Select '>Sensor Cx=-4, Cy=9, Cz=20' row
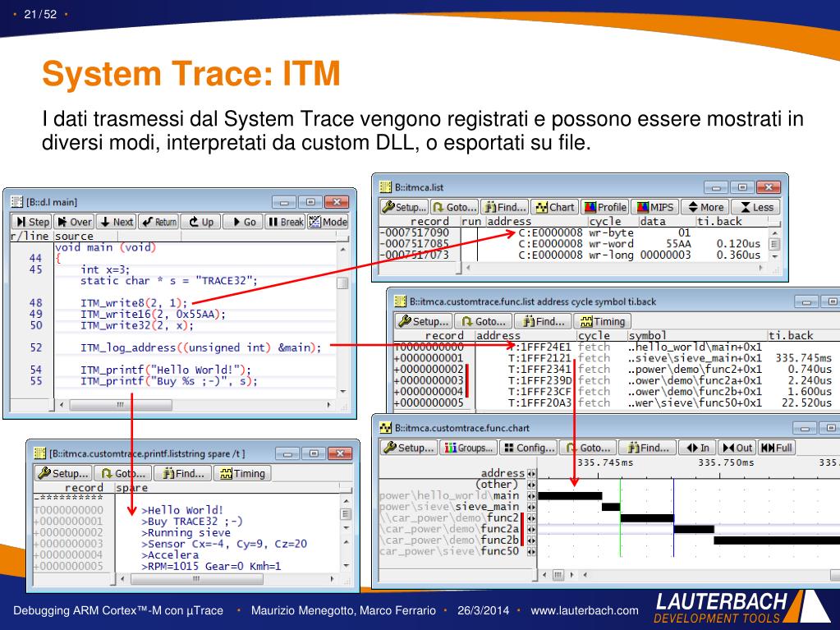Viewport: 840px width, 630px height. [x=224, y=544]
